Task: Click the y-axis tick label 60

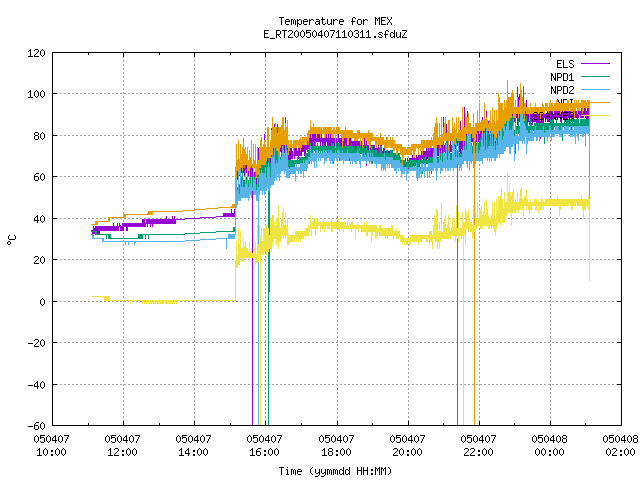Action: point(39,177)
